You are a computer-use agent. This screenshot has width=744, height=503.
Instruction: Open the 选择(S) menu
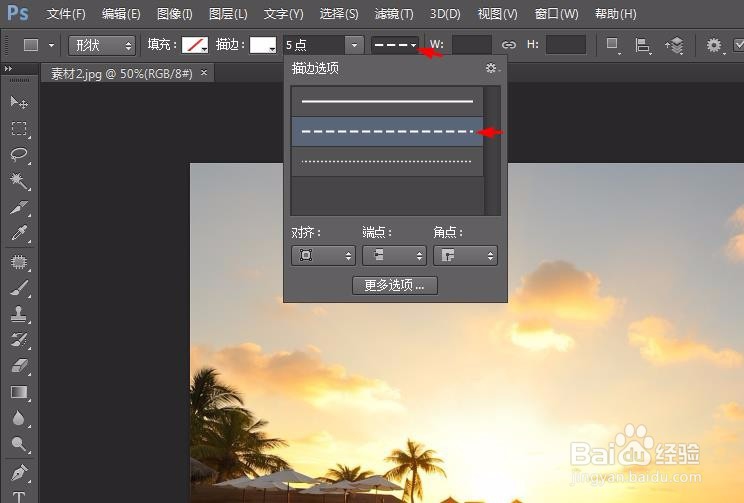tap(339, 14)
